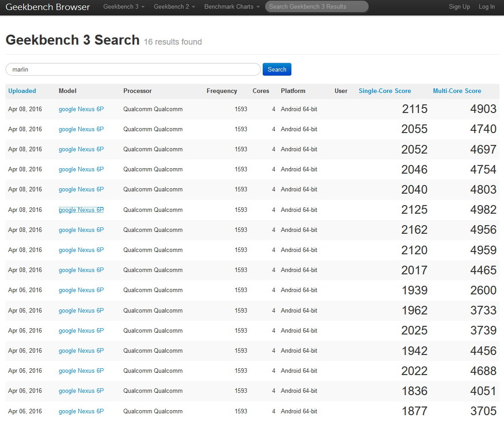Open Nexus 6P result scoring 2052
This screenshot has width=504, height=422.
[x=81, y=149]
